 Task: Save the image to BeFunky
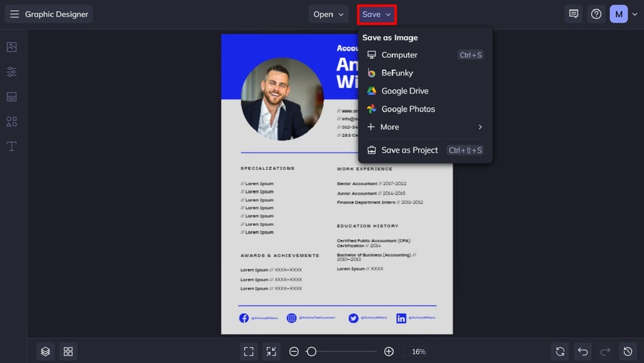[425, 73]
